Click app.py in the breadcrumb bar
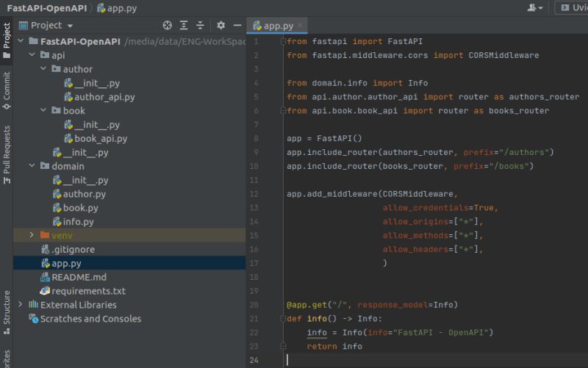Screen dimensions: 588x368 click(117, 8)
